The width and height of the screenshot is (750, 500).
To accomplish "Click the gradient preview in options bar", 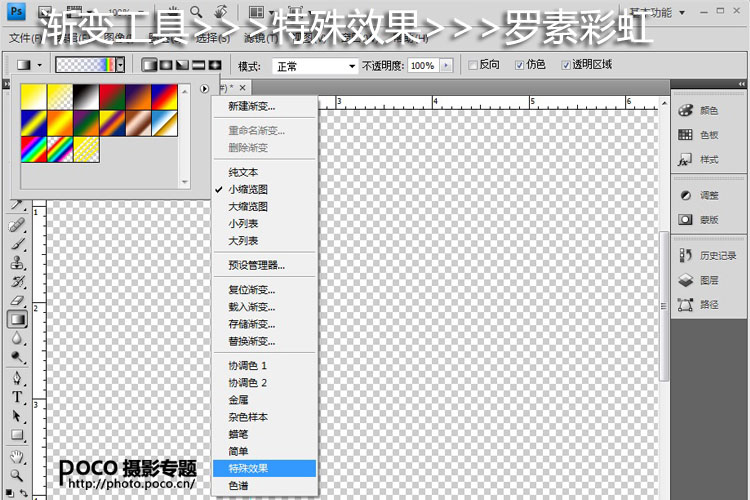I will 86,65.
